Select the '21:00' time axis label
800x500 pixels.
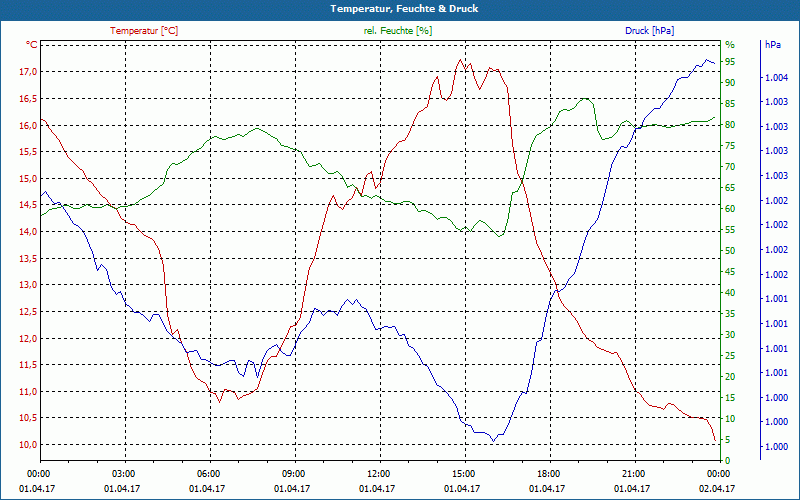tap(635, 473)
